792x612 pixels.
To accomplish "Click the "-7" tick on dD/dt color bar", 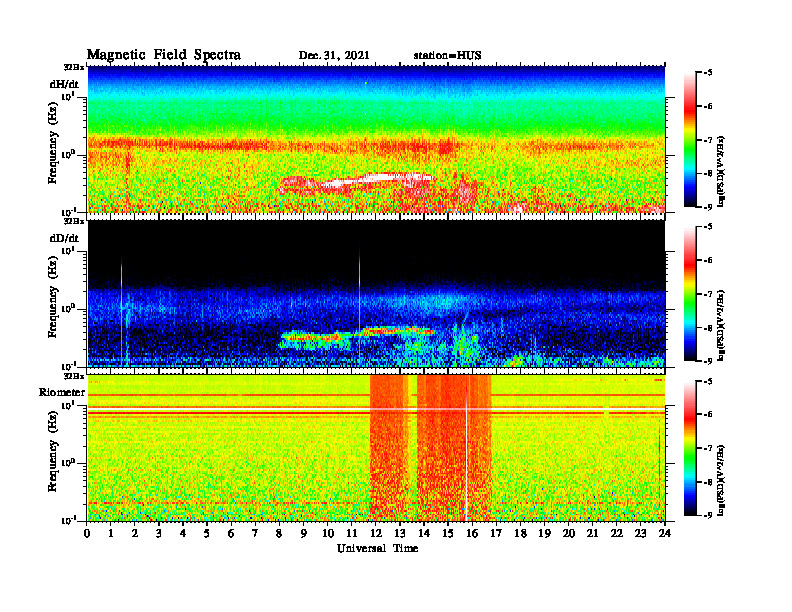I will [707, 294].
